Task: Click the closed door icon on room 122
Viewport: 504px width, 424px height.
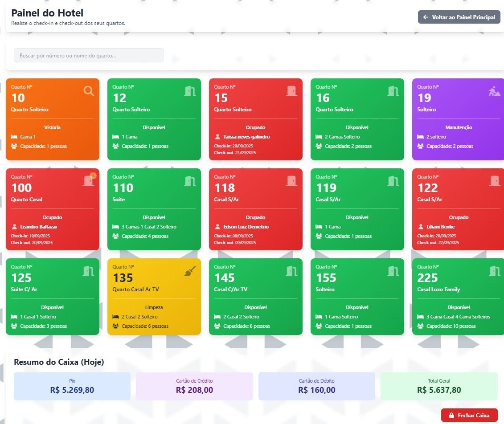Action: click(x=495, y=181)
